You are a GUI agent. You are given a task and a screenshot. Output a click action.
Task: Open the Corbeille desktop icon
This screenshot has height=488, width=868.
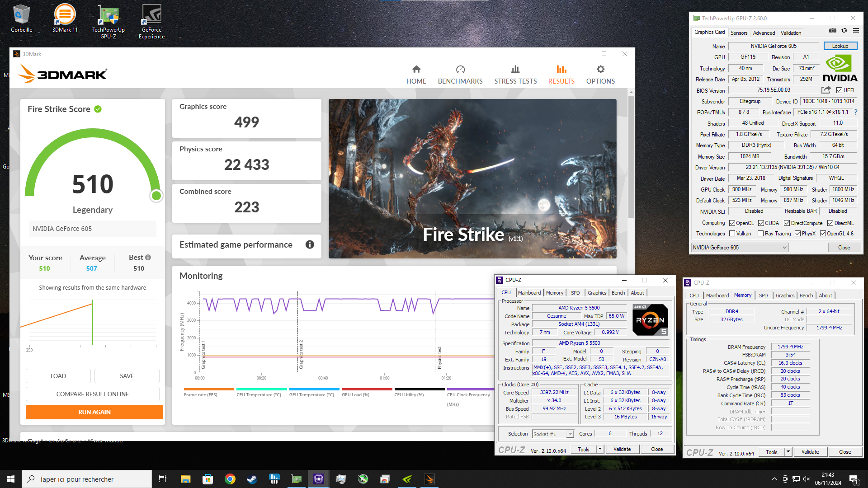[x=21, y=19]
